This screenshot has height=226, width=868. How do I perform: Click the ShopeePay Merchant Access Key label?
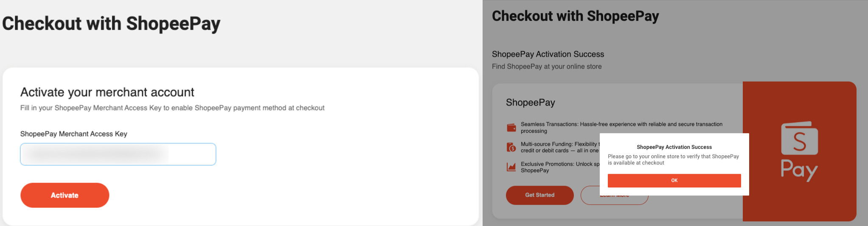click(74, 134)
